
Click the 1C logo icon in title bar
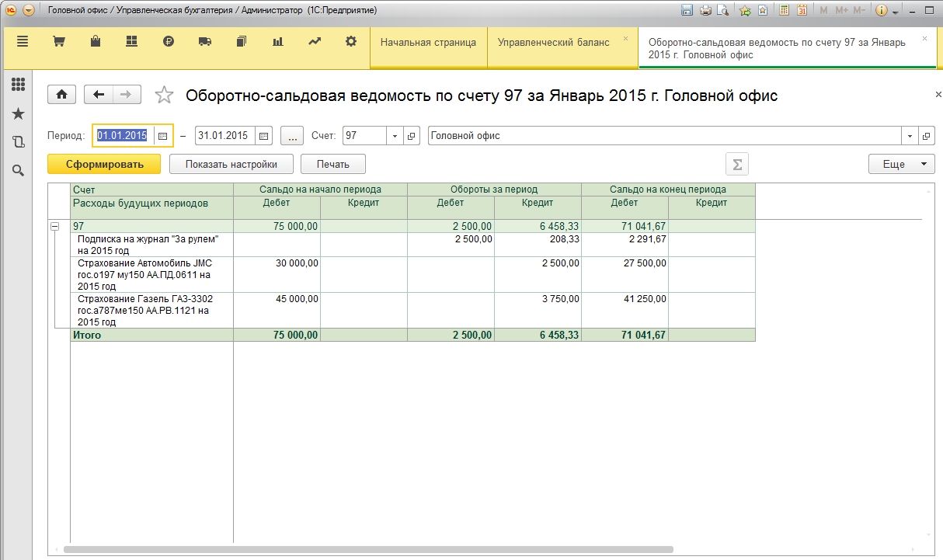pos(11,11)
